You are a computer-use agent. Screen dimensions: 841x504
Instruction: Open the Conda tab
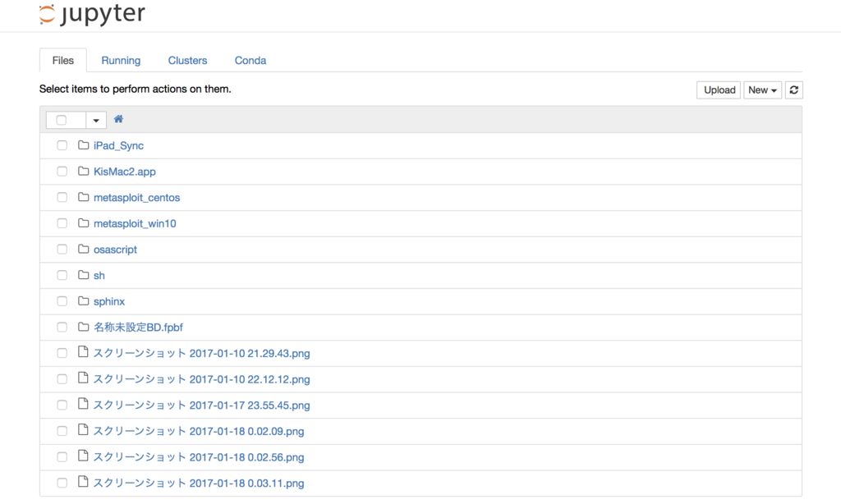tap(250, 61)
